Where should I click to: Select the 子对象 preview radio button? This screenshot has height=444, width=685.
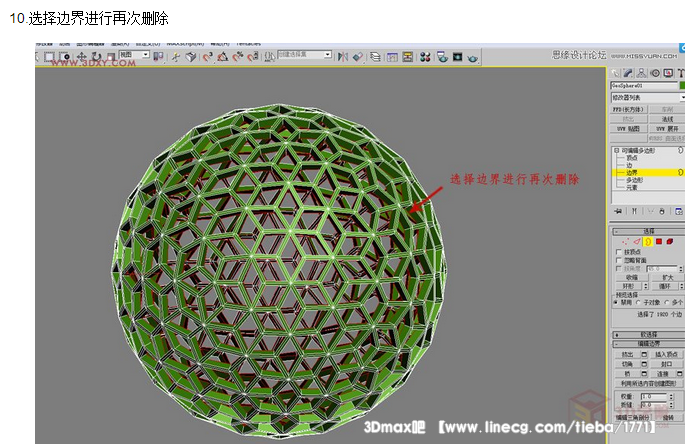(638, 302)
